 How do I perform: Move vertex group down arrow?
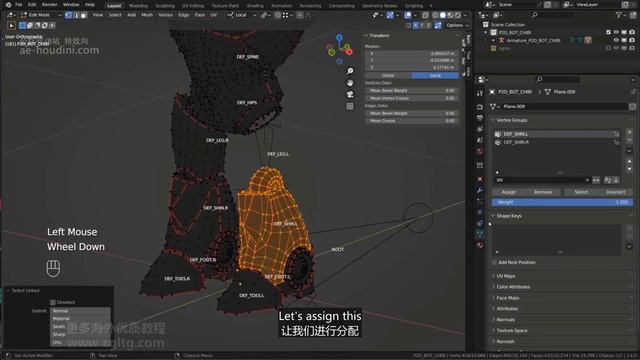(629, 169)
